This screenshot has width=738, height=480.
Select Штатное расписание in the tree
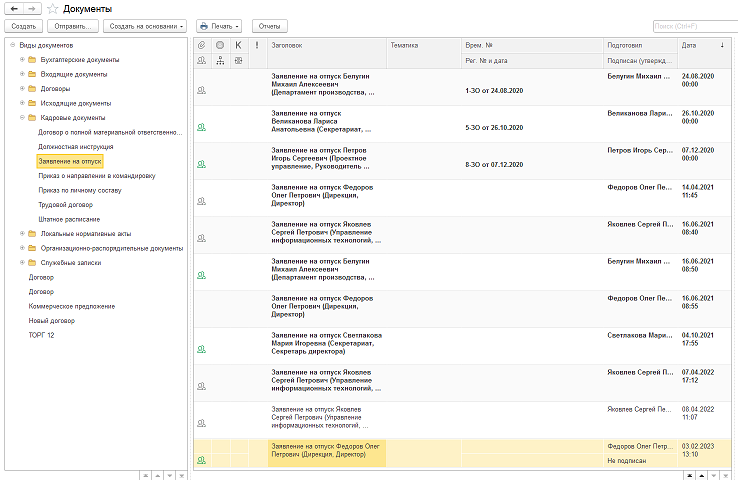(x=69, y=219)
